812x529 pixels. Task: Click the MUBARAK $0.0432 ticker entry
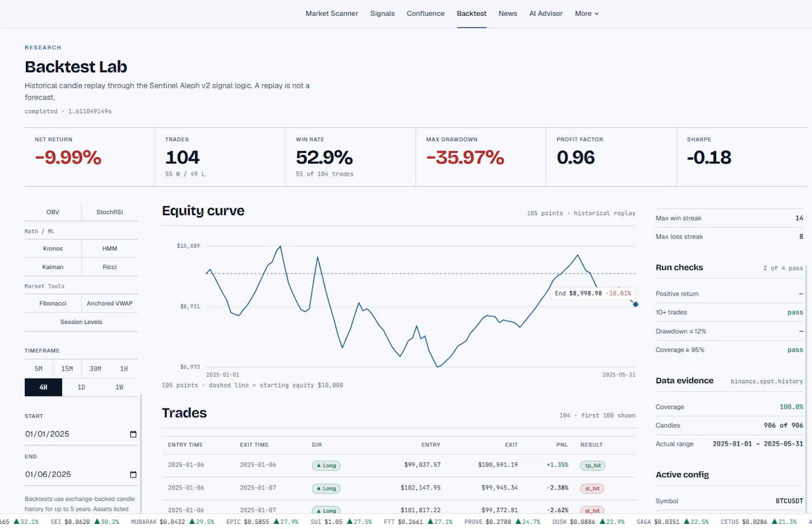(x=173, y=522)
